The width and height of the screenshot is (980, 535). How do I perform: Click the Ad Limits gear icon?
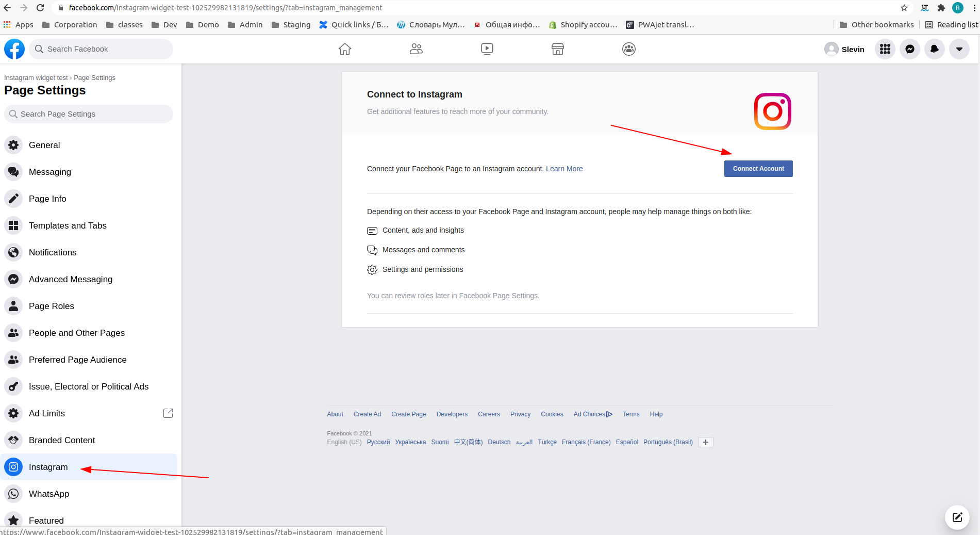coord(13,413)
